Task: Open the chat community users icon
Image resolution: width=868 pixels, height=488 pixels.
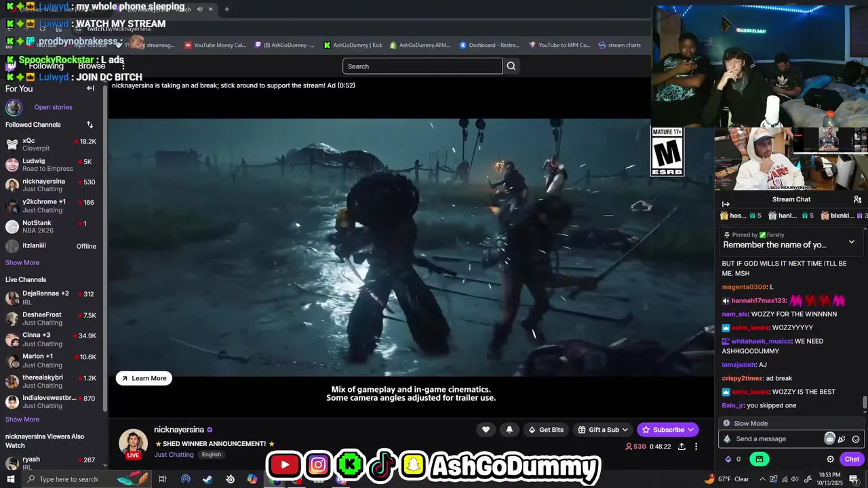Action: click(857, 199)
